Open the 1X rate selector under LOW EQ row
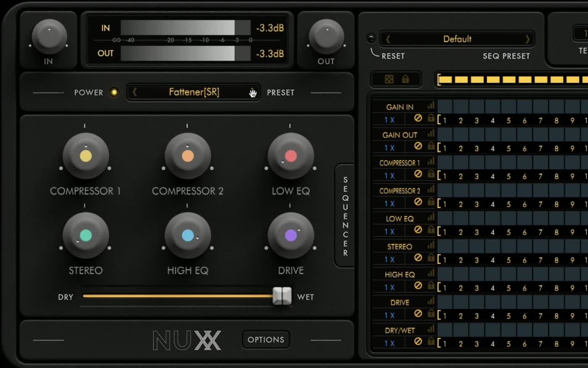 [390, 232]
